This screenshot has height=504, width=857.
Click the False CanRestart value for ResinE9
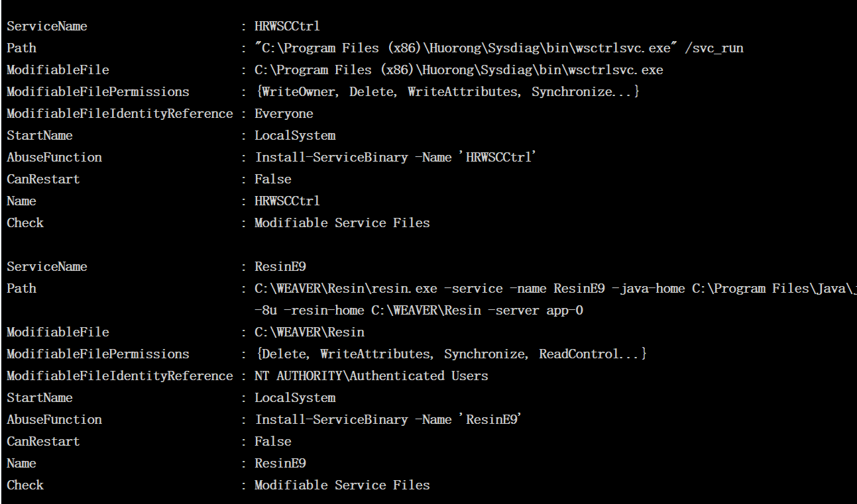tap(273, 442)
